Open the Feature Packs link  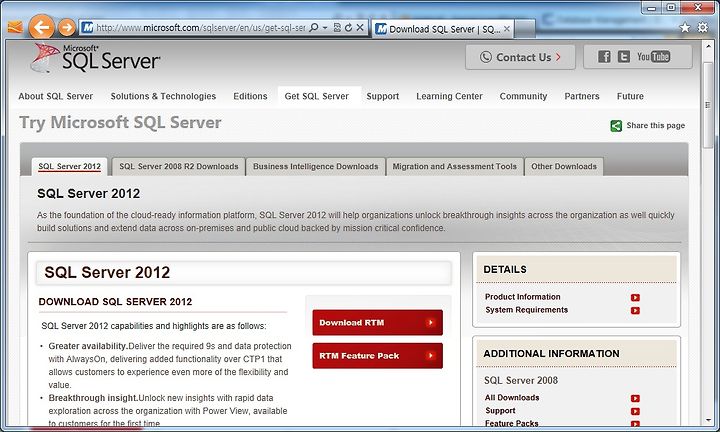click(x=512, y=423)
